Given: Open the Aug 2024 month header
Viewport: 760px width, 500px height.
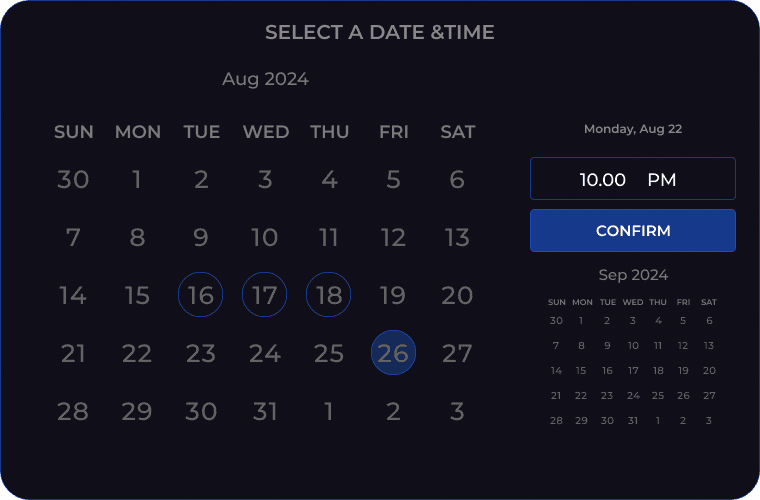Looking at the screenshot, I should point(265,79).
